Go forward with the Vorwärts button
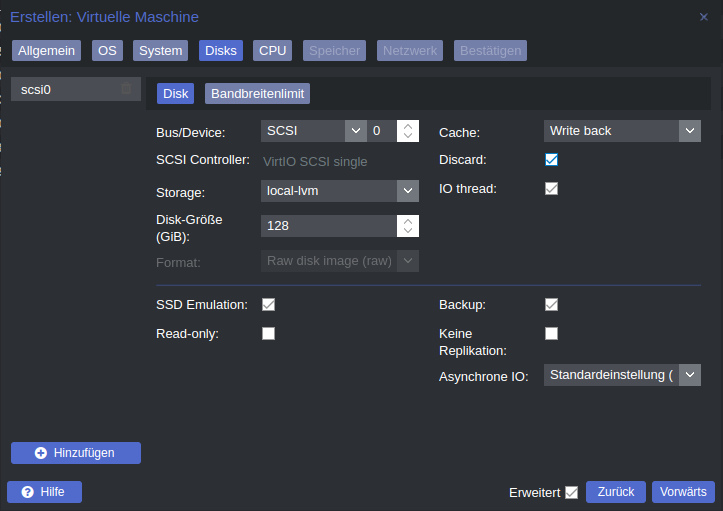723x511 pixels. [683, 492]
